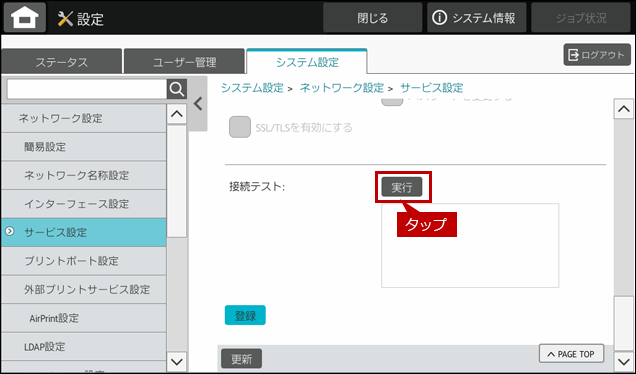This screenshot has width=636, height=374.
Task: Click the content pane scrollbar thumb
Action: point(624,323)
